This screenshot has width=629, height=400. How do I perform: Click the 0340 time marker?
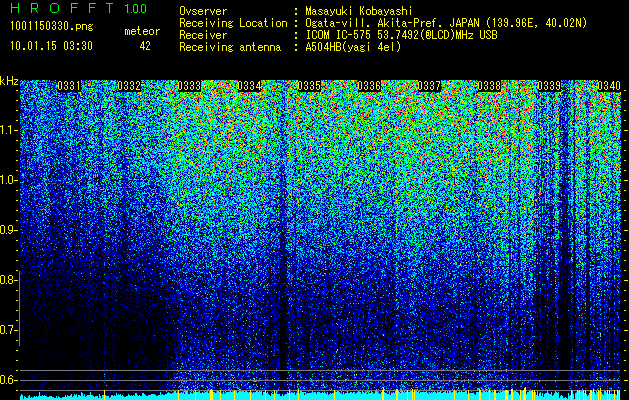click(609, 86)
